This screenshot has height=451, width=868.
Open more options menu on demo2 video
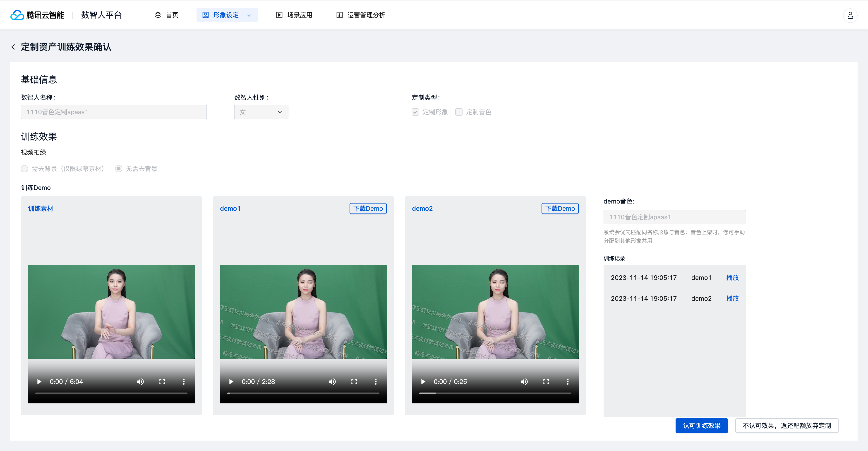tap(567, 381)
